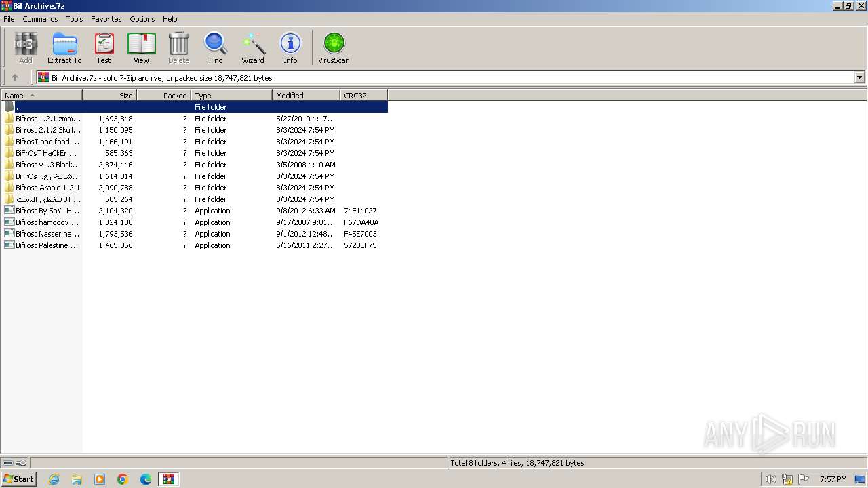Open Windows Media Player from taskbar
This screenshot has width=868, height=488.
[100, 479]
